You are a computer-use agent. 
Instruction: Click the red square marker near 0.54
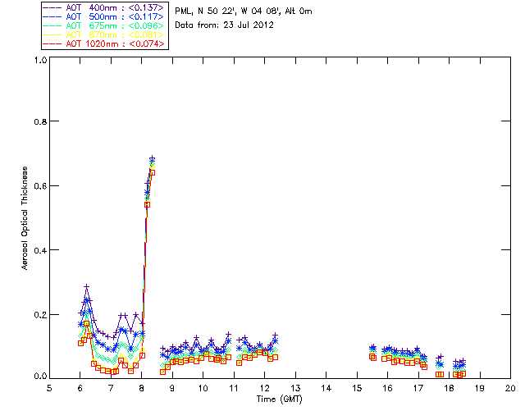coord(147,204)
